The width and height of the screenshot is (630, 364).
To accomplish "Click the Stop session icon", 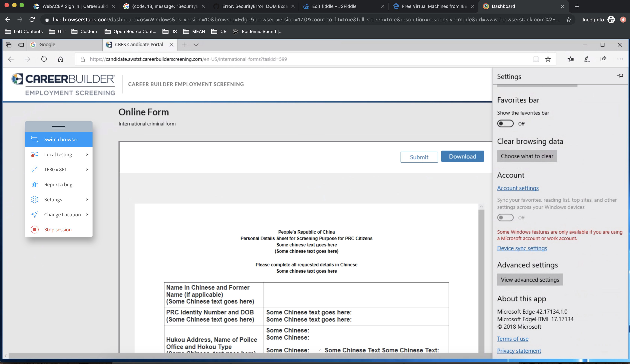I will pyautogui.click(x=34, y=230).
